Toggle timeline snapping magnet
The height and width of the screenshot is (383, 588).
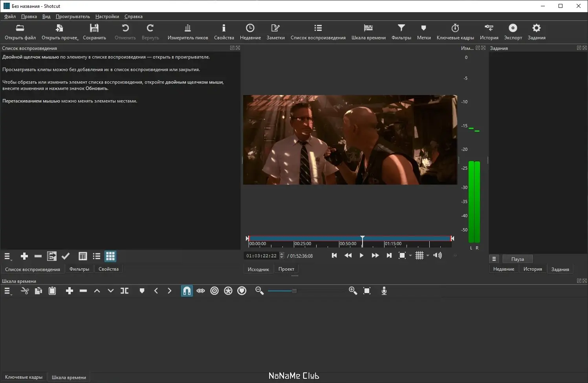187,291
